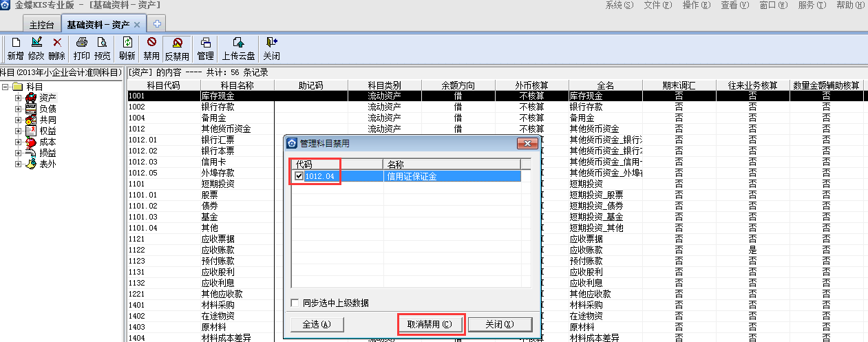Click the 打印 (Print) toolbar icon
The image size is (868, 342).
(81, 48)
